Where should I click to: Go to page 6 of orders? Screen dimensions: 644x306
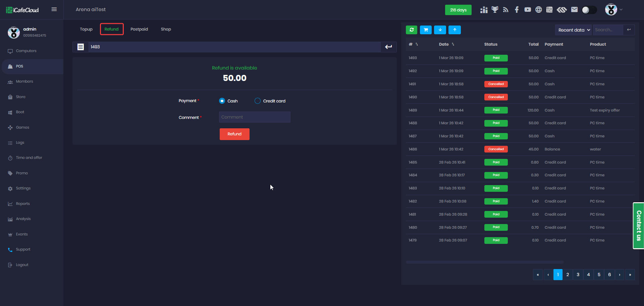pos(609,275)
